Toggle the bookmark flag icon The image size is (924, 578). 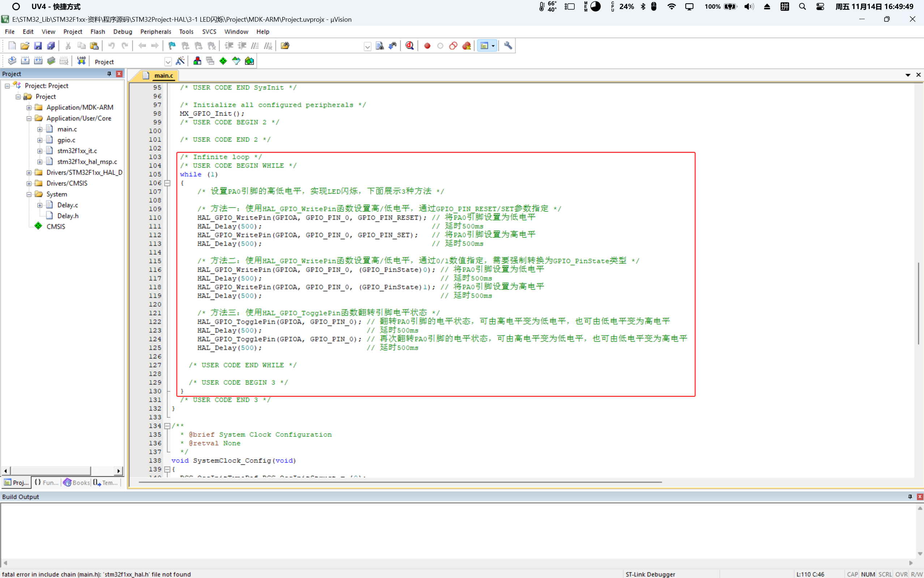172,46
